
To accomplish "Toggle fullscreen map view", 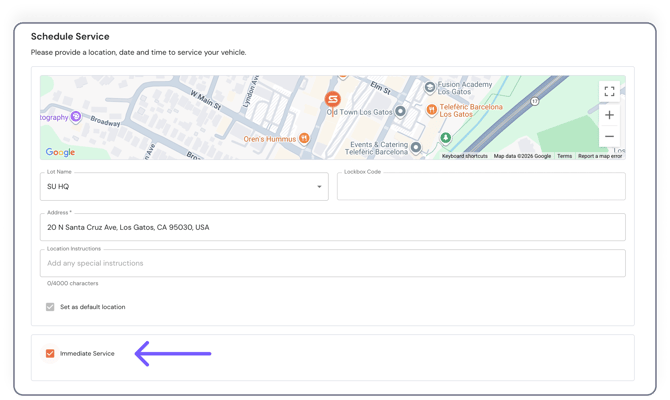I will [609, 91].
